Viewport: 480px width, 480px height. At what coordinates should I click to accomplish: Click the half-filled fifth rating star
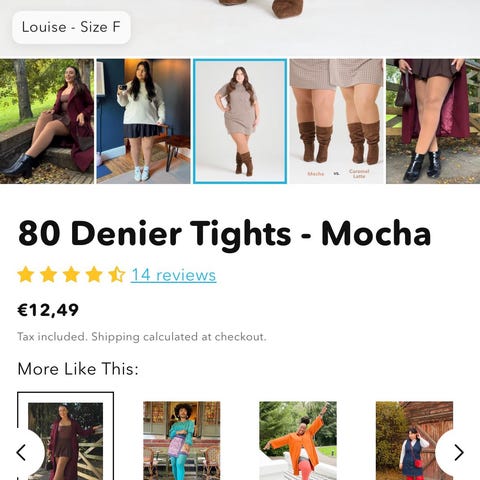click(116, 275)
